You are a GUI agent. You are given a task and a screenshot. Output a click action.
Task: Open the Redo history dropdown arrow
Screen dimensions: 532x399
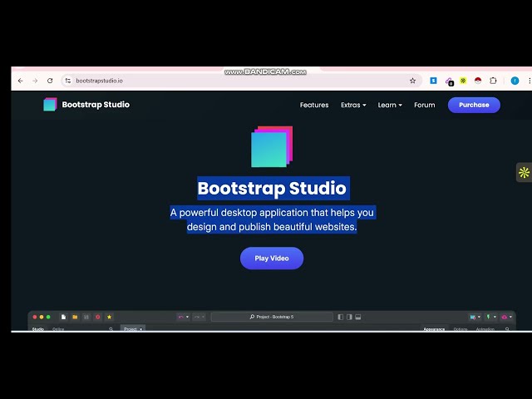[x=203, y=317]
